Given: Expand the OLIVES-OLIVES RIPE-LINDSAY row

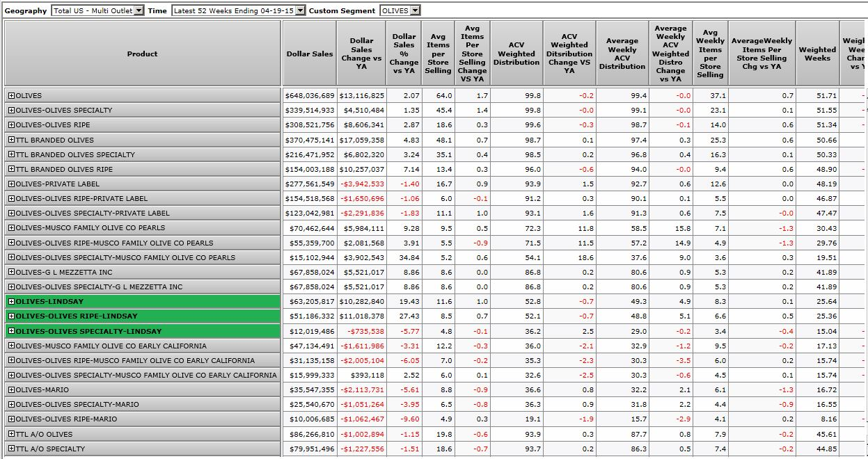Looking at the screenshot, I should (11, 316).
